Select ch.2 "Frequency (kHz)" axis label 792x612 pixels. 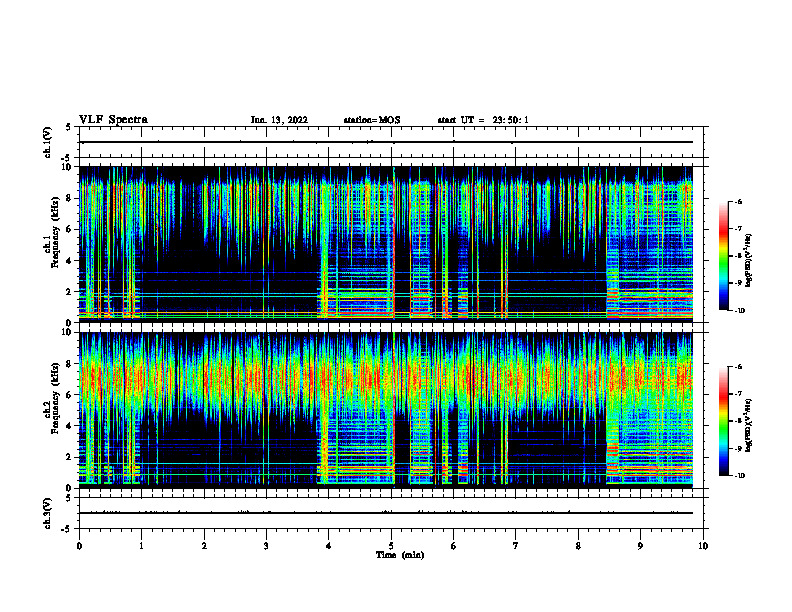click(x=55, y=398)
